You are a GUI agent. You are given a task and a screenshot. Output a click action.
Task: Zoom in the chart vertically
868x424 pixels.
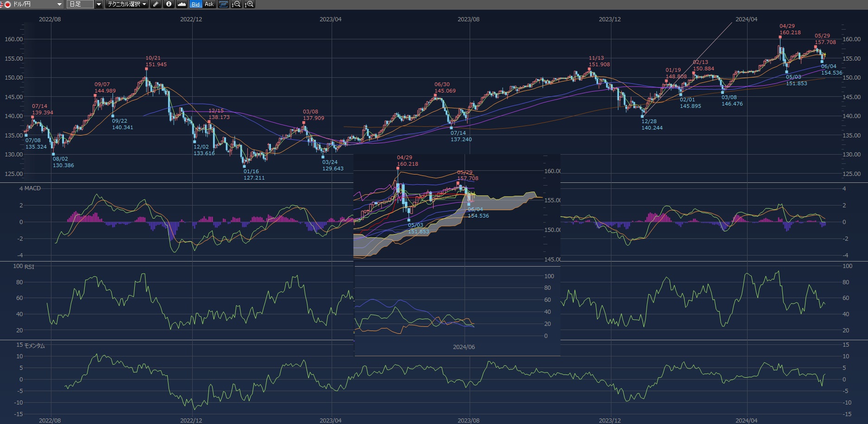coord(249,4)
